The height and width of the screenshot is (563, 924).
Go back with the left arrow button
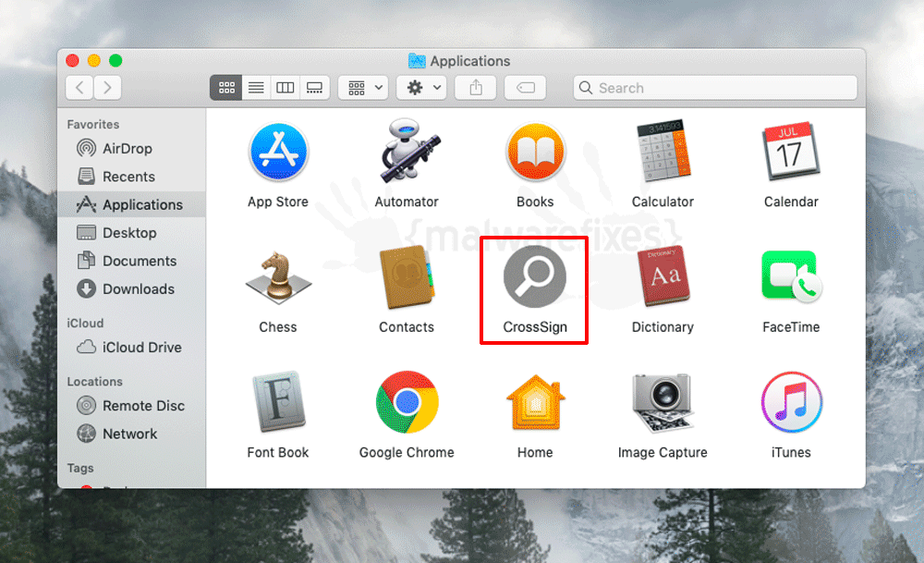point(79,88)
